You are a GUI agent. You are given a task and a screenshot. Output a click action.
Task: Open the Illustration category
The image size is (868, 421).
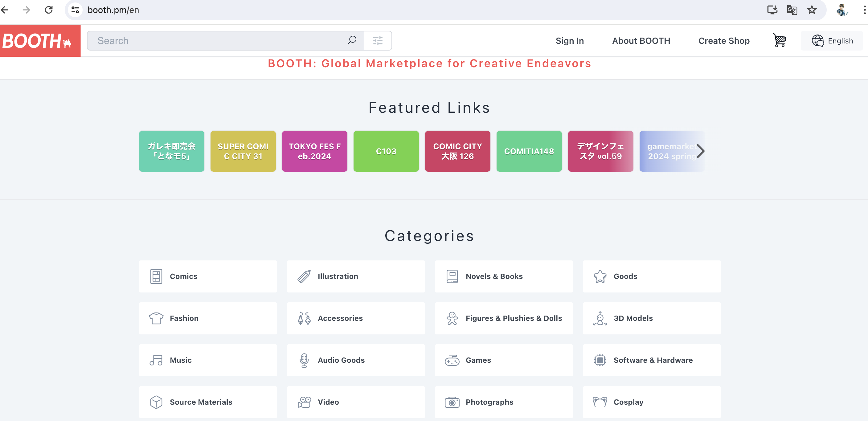click(356, 276)
